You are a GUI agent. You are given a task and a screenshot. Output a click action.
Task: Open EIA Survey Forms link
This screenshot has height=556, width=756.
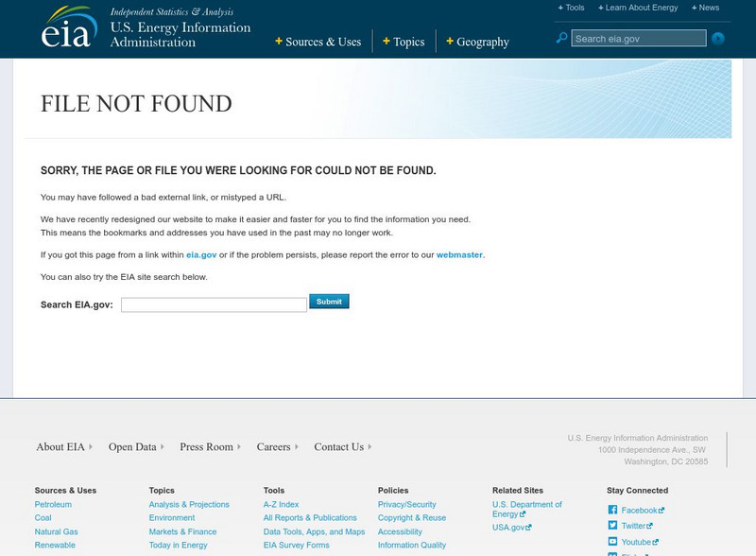(296, 545)
